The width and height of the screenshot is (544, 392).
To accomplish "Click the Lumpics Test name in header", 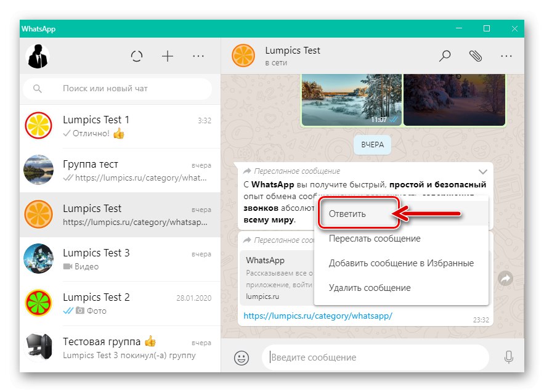I will 293,51.
